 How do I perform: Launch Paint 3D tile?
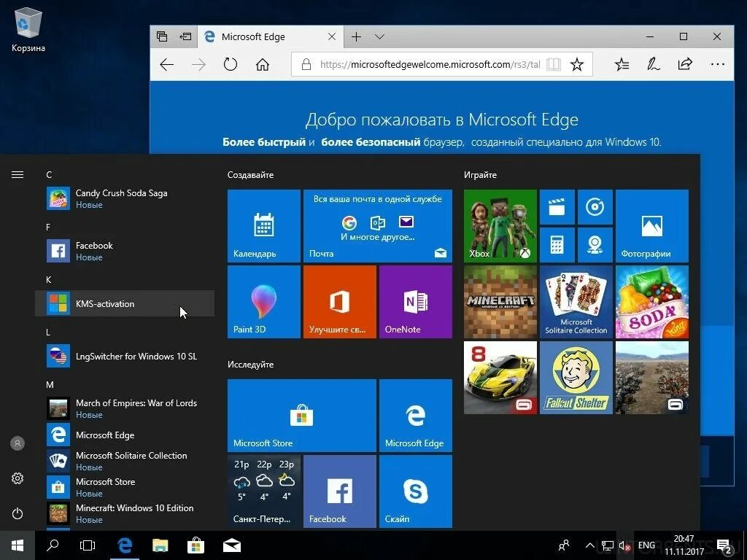pyautogui.click(x=264, y=302)
